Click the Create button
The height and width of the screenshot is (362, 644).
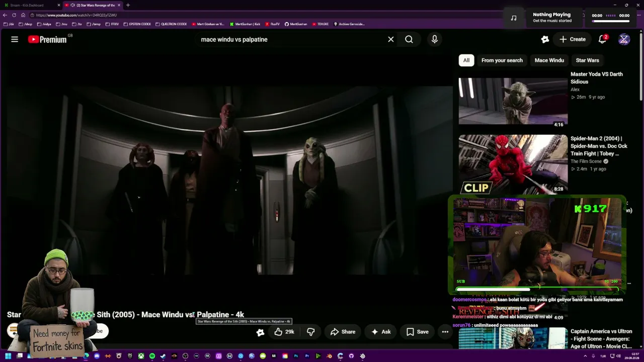[572, 39]
